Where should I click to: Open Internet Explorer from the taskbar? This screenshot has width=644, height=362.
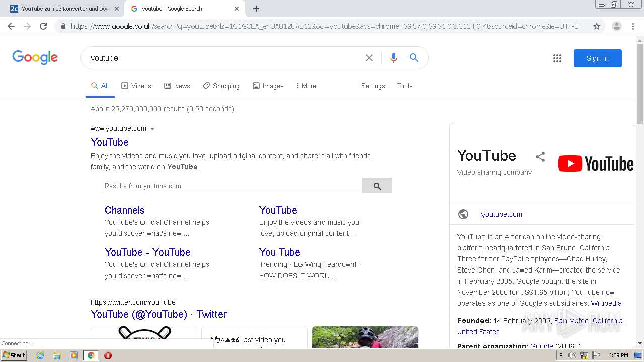(x=40, y=355)
